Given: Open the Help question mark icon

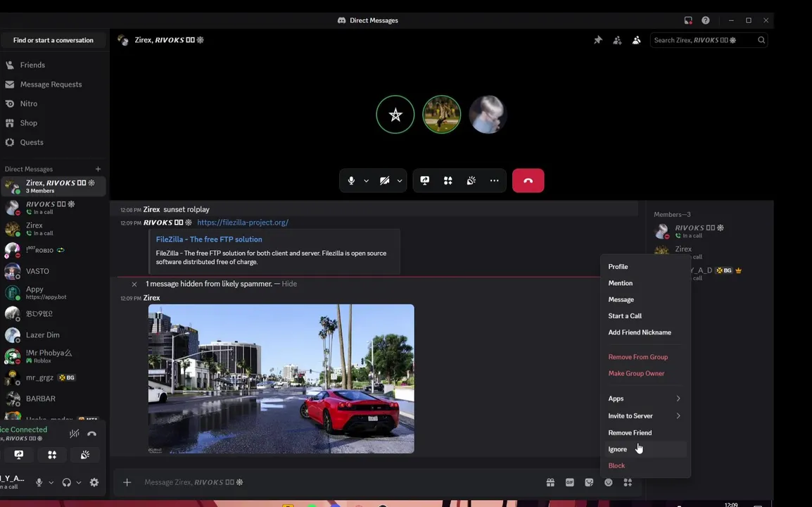Looking at the screenshot, I should coord(705,20).
